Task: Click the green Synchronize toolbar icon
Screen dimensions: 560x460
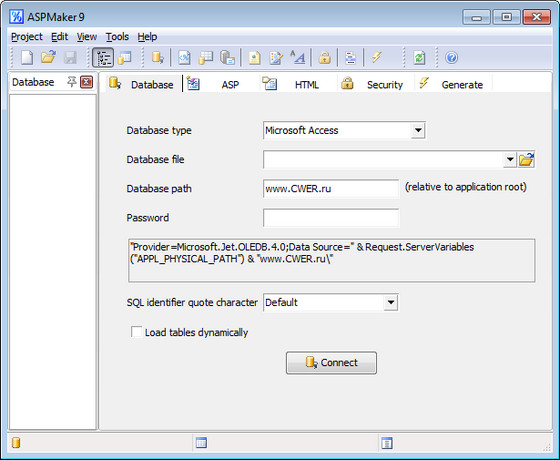Action: [419, 58]
